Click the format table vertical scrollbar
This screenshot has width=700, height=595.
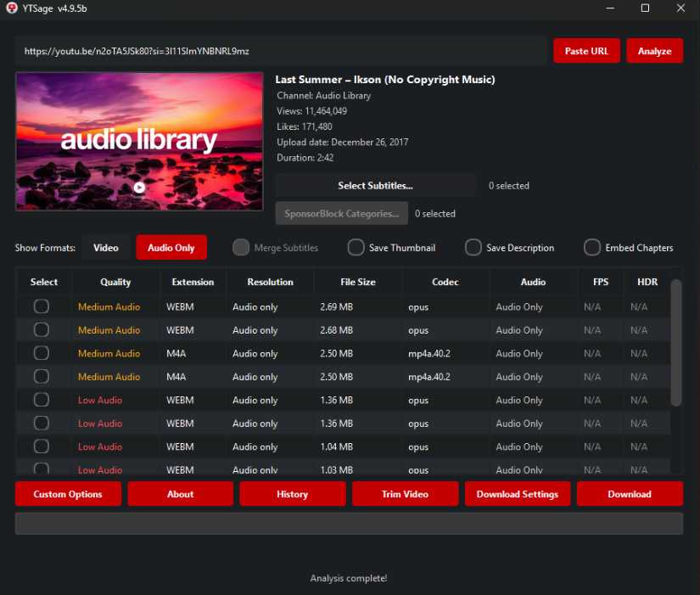[676, 343]
